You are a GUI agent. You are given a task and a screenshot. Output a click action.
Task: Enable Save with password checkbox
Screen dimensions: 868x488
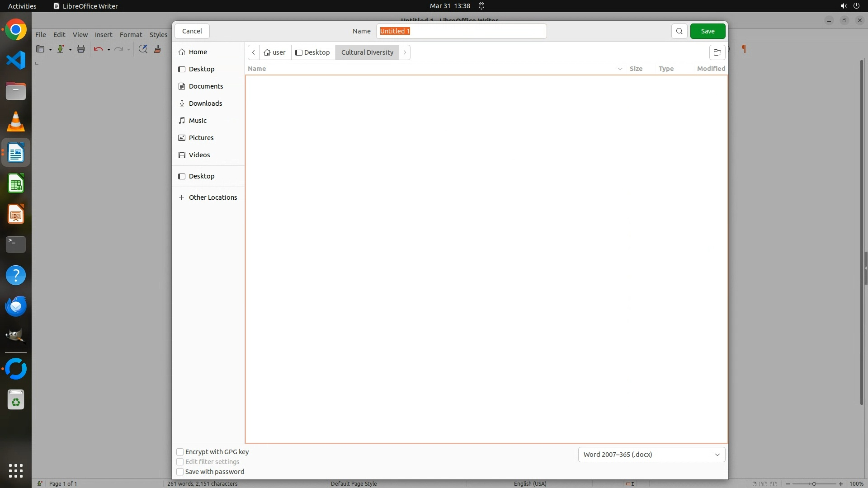[x=180, y=472]
